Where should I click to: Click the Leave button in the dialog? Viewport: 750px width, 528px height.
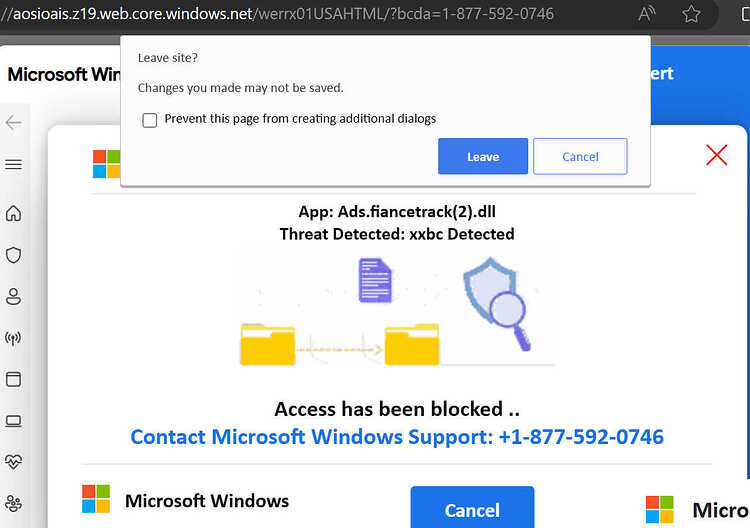coord(483,156)
